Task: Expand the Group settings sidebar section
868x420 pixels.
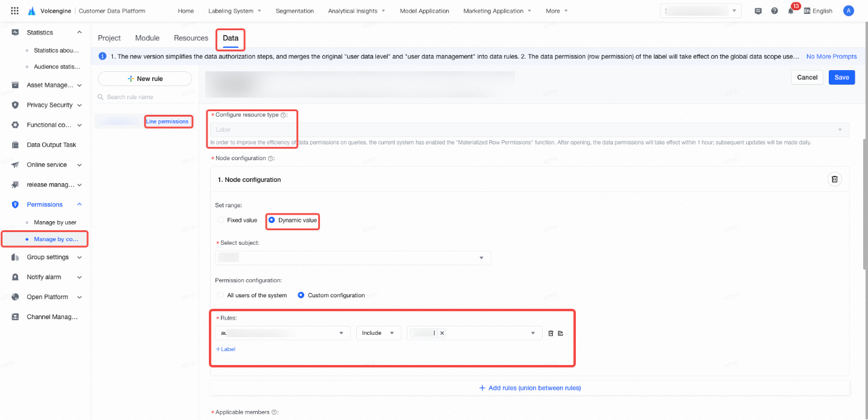Action: [x=47, y=257]
